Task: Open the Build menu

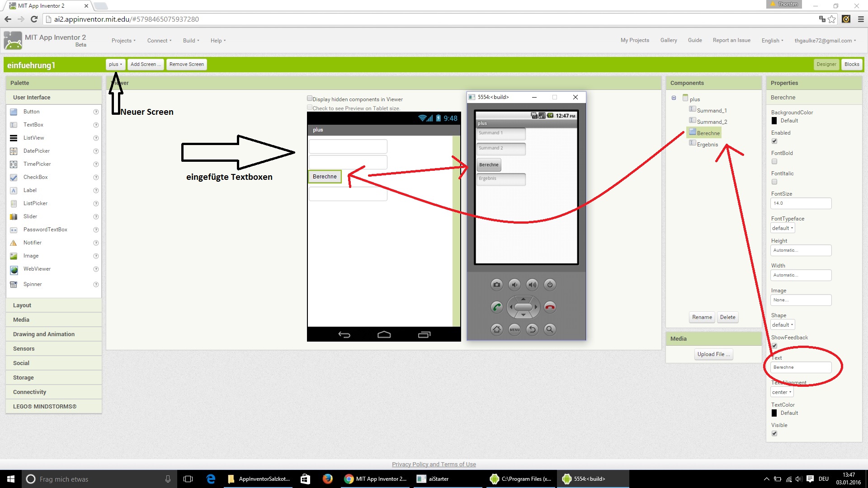Action: 191,41
